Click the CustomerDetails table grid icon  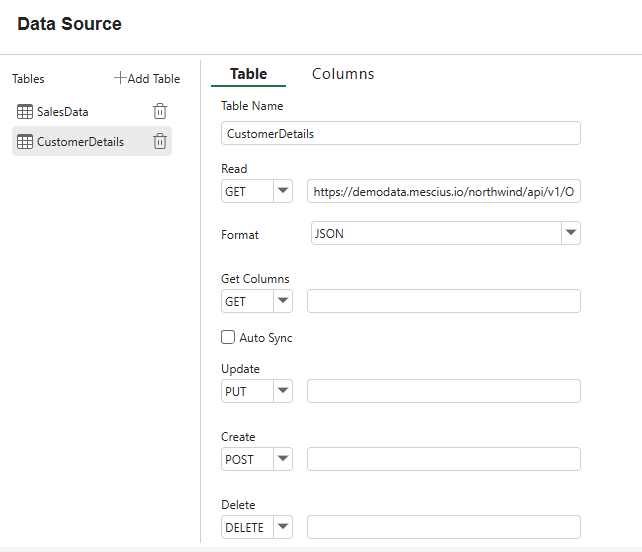point(25,142)
